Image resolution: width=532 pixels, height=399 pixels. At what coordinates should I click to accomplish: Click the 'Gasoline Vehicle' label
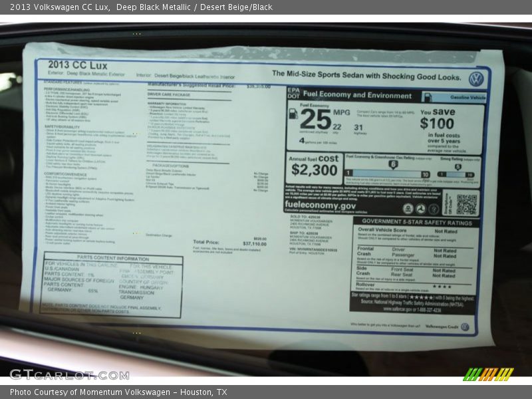(x=468, y=97)
